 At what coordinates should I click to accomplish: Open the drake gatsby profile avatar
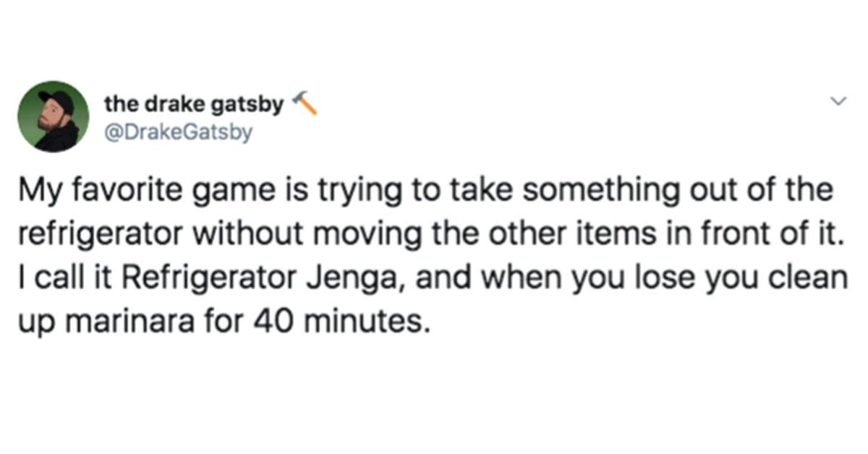pos(54,116)
